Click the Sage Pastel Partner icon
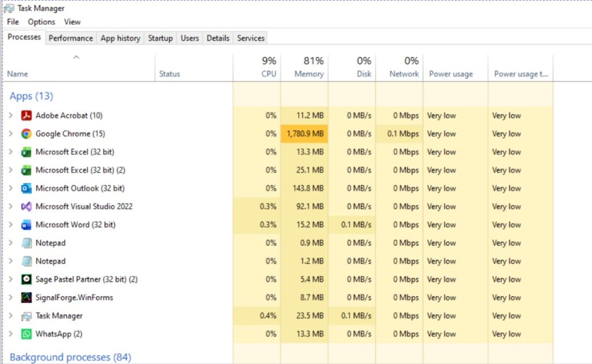 coord(26,279)
